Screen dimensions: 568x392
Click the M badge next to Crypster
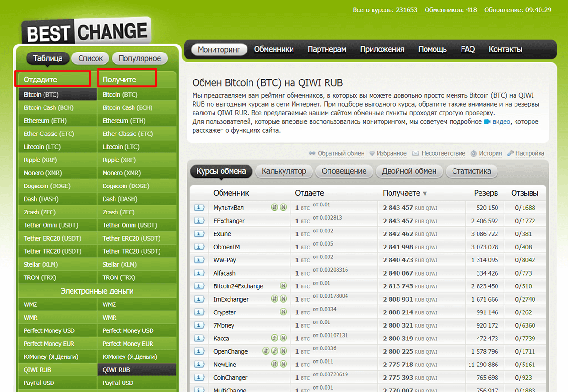283,312
